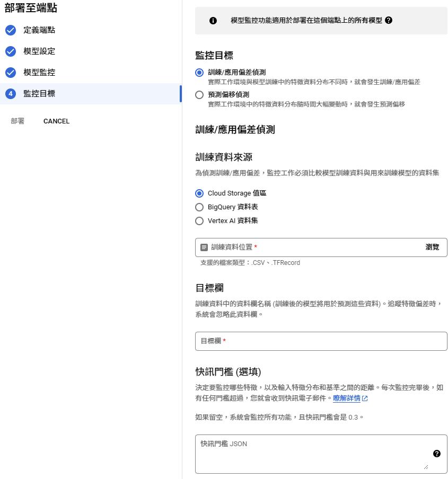This screenshot has width=448, height=479.
Task: Click the help icon in 快訊門檻 JSON field
Action: (x=436, y=454)
